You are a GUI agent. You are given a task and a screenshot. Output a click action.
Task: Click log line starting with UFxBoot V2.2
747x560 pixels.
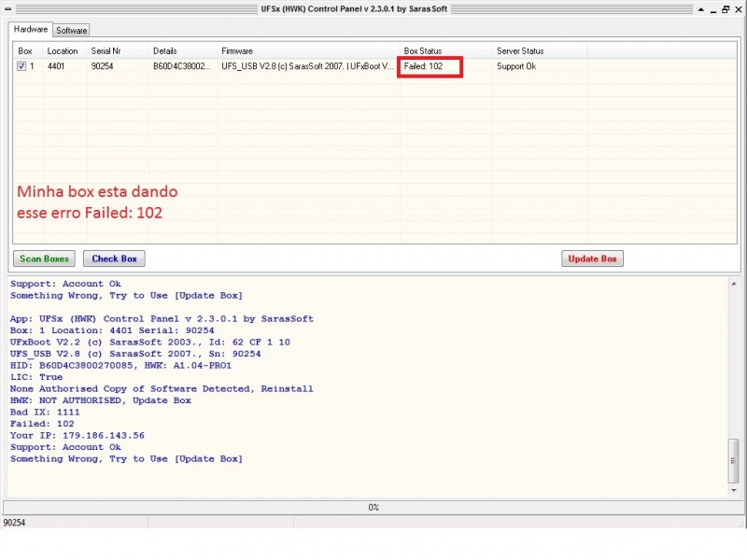coord(150,342)
